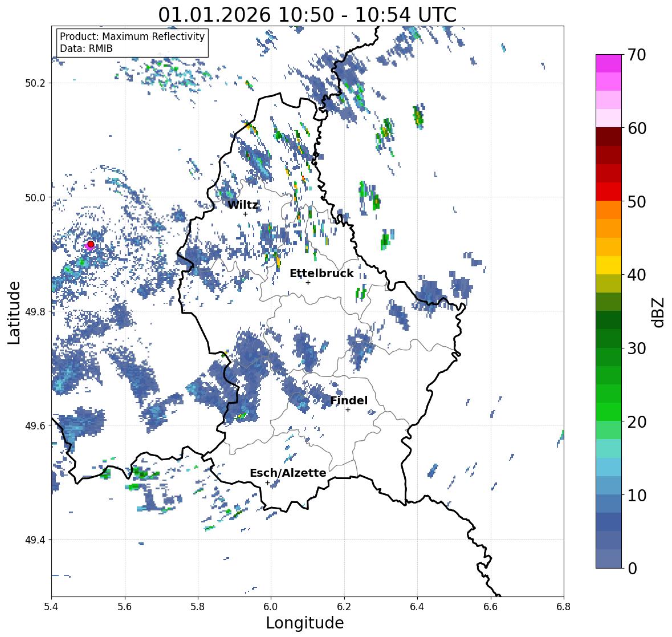Viewport: 672px width, 637px height.
Task: Click the bright red colorbar segment above 50
Action: point(609,192)
